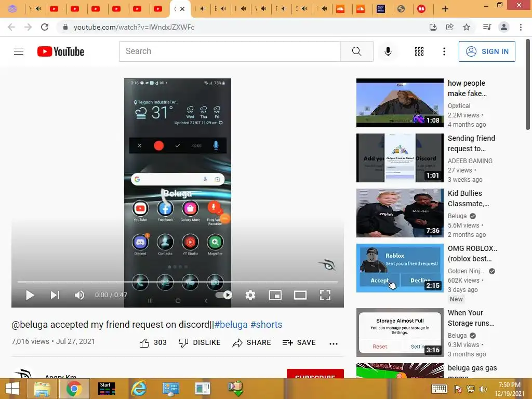Skip to the next video
The image size is (532, 399).
pos(55,295)
